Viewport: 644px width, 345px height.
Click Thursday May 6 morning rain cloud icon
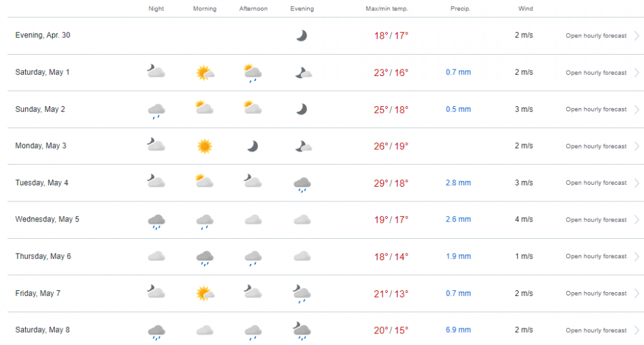pos(205,258)
